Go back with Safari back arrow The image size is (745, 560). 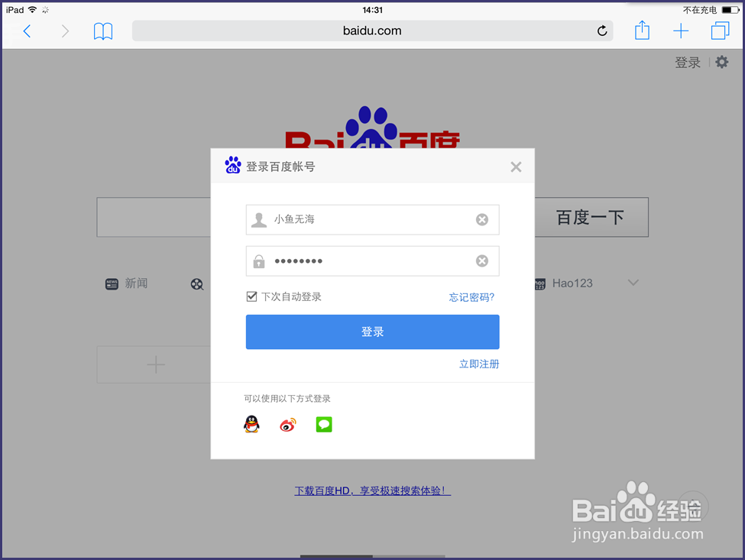click(27, 31)
